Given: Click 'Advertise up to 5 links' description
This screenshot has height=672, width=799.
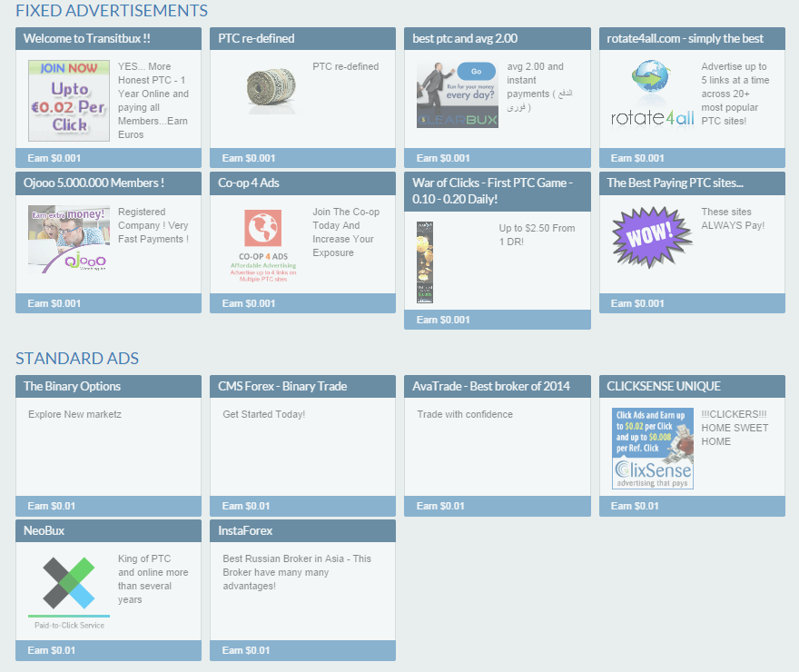Looking at the screenshot, I should tap(735, 94).
